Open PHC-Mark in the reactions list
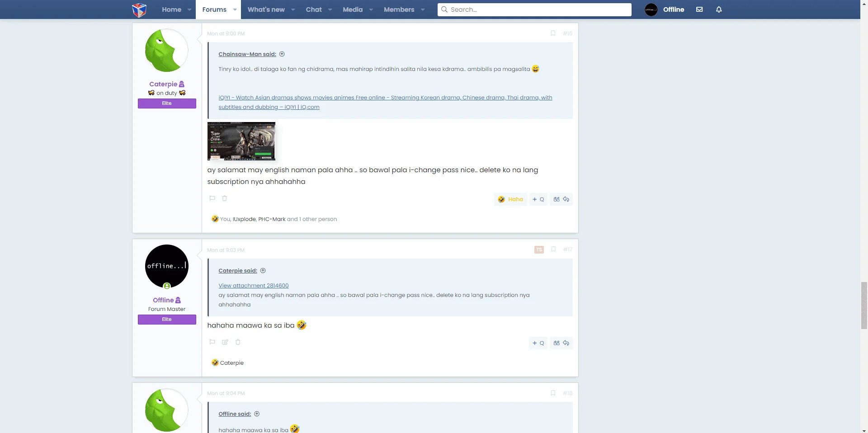Screen dimensions: 868x433 (x=272, y=219)
